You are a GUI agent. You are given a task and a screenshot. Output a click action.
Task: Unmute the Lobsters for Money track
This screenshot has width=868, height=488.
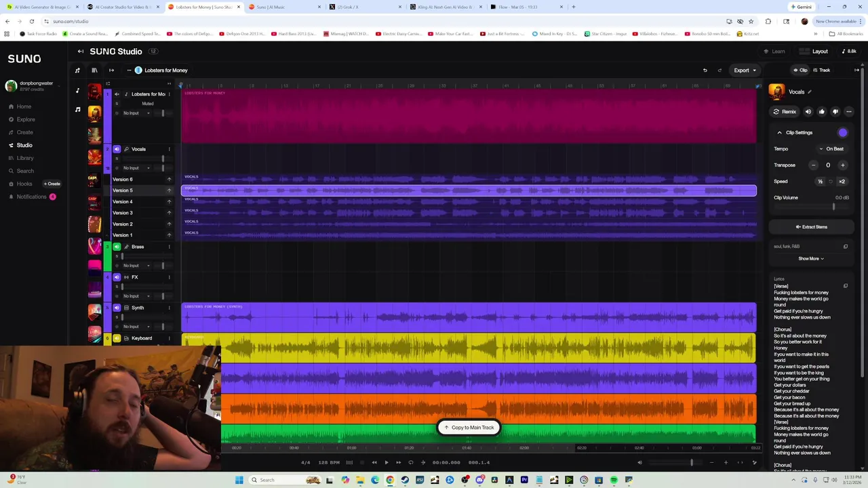coord(117,94)
